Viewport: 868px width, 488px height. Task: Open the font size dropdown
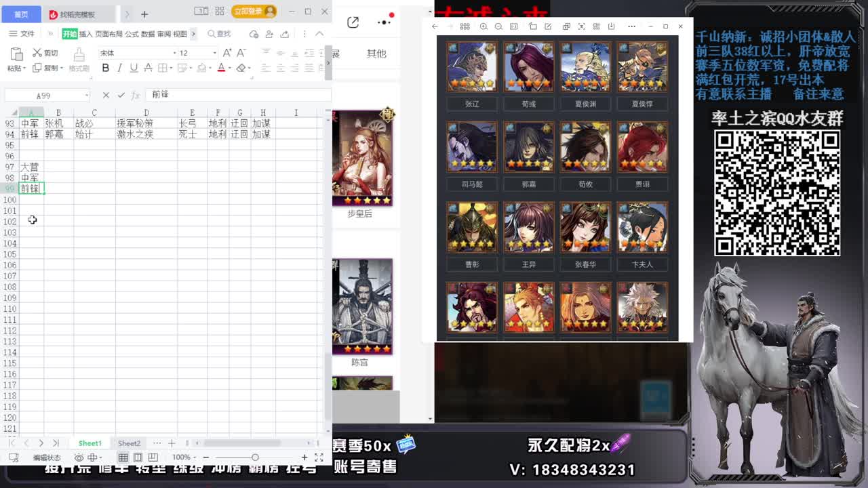click(x=215, y=53)
